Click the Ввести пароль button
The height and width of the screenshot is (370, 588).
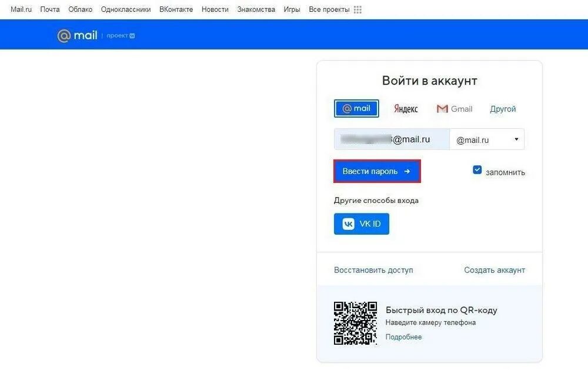(377, 171)
